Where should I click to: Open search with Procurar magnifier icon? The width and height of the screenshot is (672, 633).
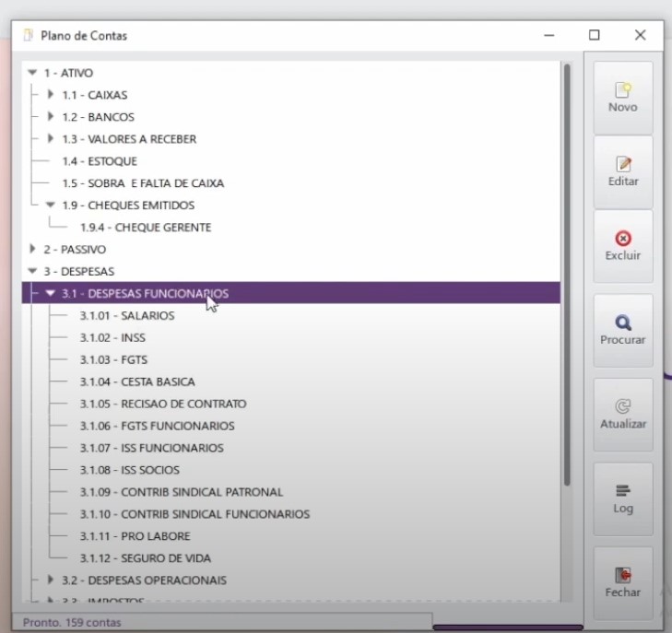623,322
